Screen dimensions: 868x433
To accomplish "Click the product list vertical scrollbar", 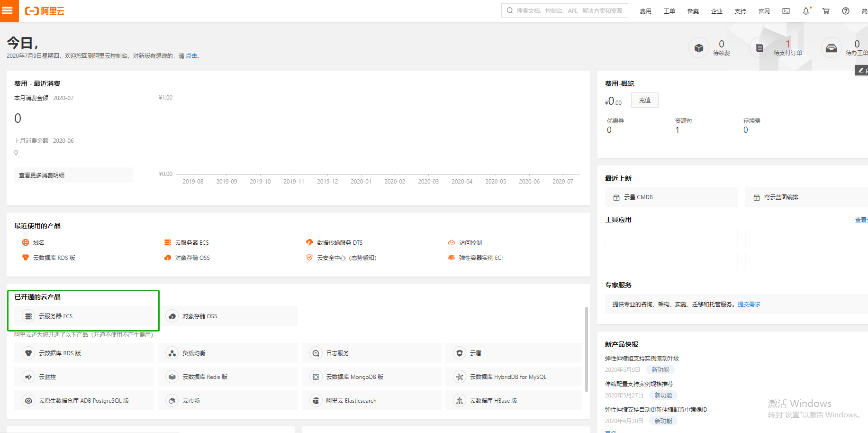I will coord(586,350).
